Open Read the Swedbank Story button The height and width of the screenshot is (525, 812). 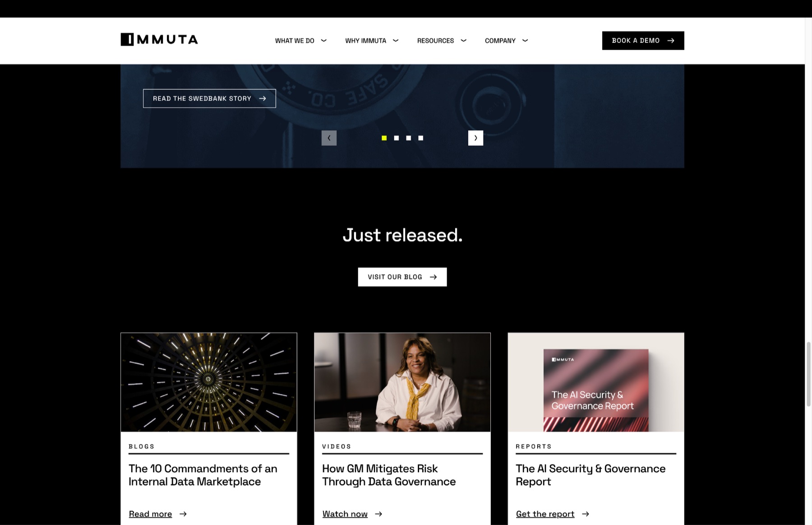tap(209, 98)
